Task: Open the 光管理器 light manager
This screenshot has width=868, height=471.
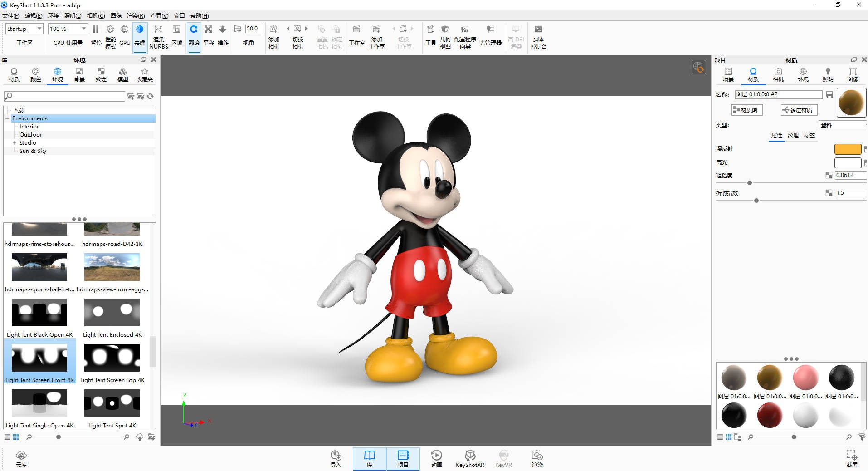Action: [x=490, y=35]
